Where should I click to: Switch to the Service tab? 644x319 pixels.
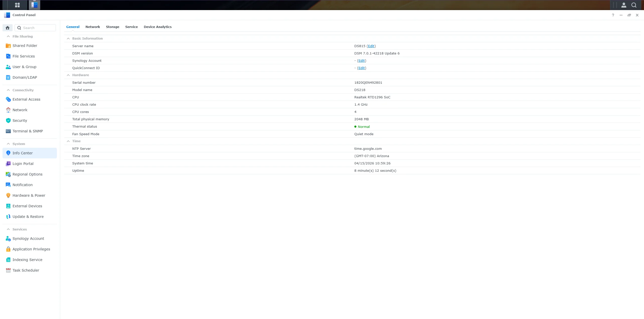(131, 27)
